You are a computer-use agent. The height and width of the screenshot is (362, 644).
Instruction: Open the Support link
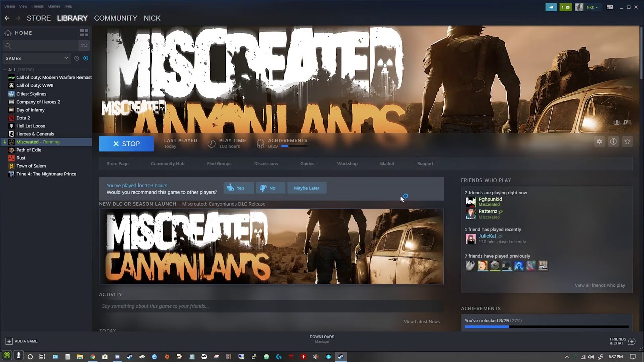point(425,164)
